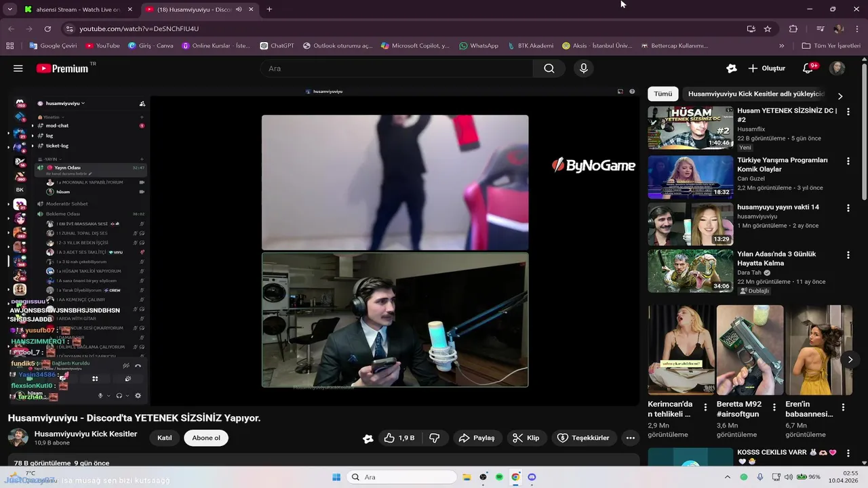Open options for husamyuyu yayın vakti 14
868x488 pixels.
click(848, 208)
